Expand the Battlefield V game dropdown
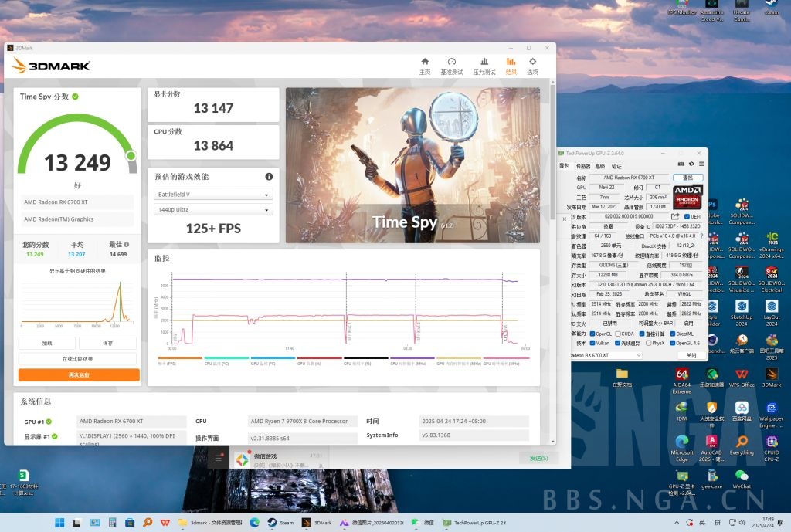This screenshot has width=791, height=532. (213, 194)
